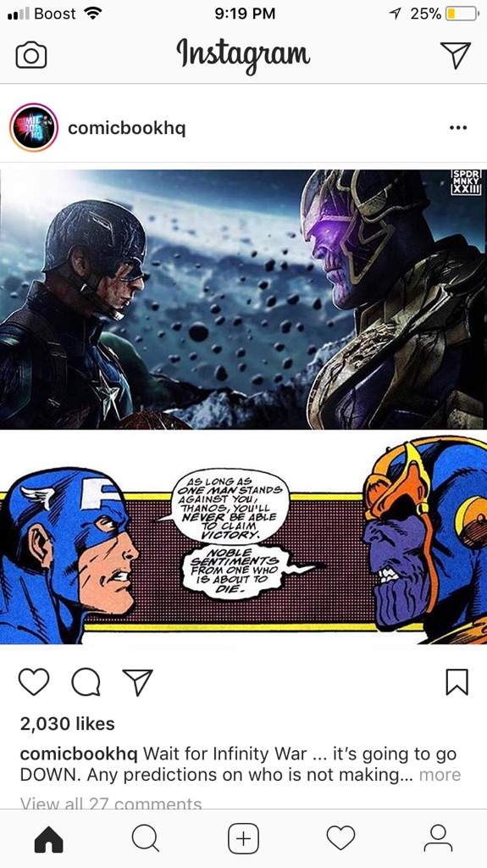Tap the Instagram logo at the top
The height and width of the screenshot is (868, 487).
tap(244, 56)
